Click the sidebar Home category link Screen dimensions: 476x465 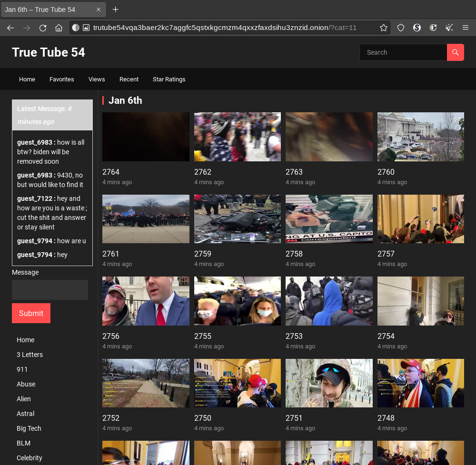coord(26,340)
